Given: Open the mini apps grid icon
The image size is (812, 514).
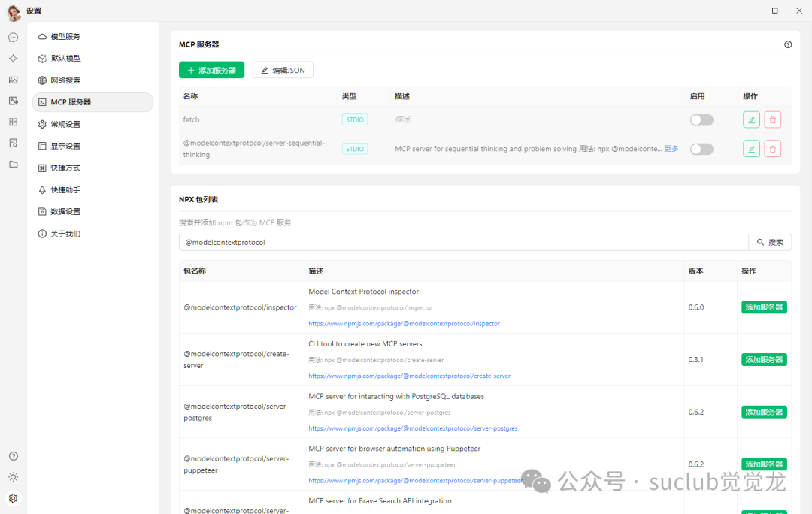Looking at the screenshot, I should pos(13,122).
